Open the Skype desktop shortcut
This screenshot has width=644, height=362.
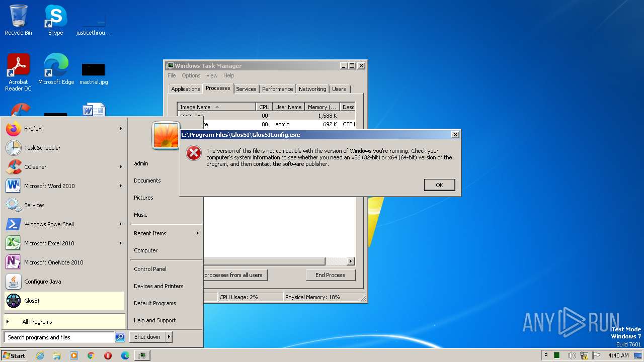click(x=55, y=20)
